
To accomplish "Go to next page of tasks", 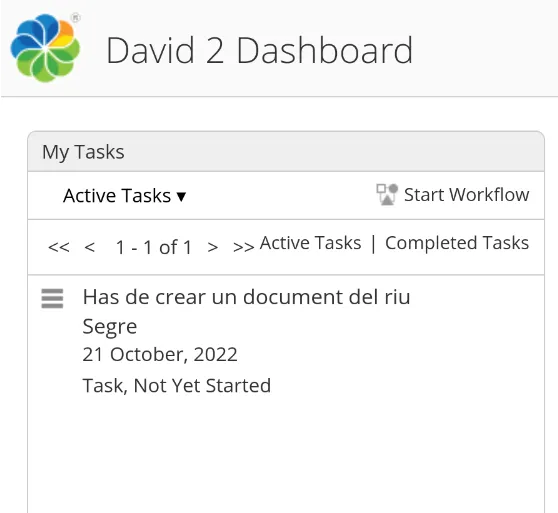I will click(213, 247).
